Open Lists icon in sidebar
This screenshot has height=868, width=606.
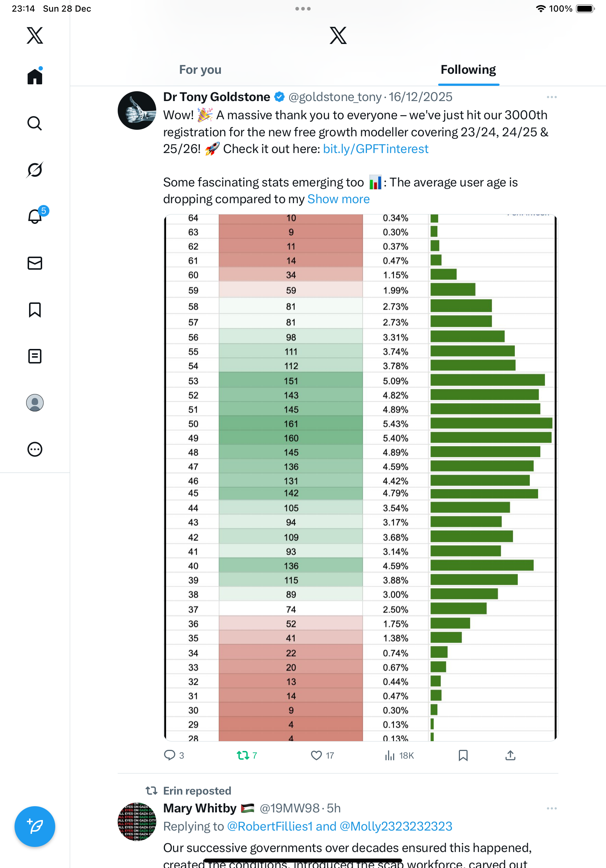point(35,356)
